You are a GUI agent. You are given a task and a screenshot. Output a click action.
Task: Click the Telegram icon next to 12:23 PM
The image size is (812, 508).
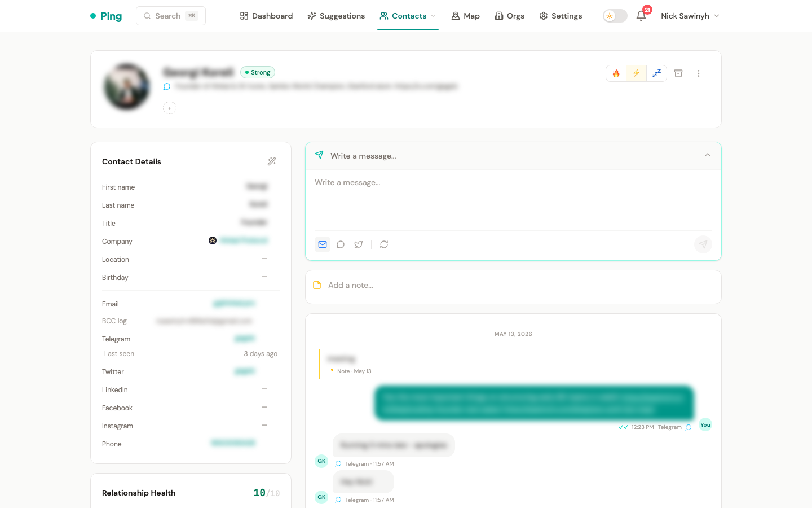point(689,427)
